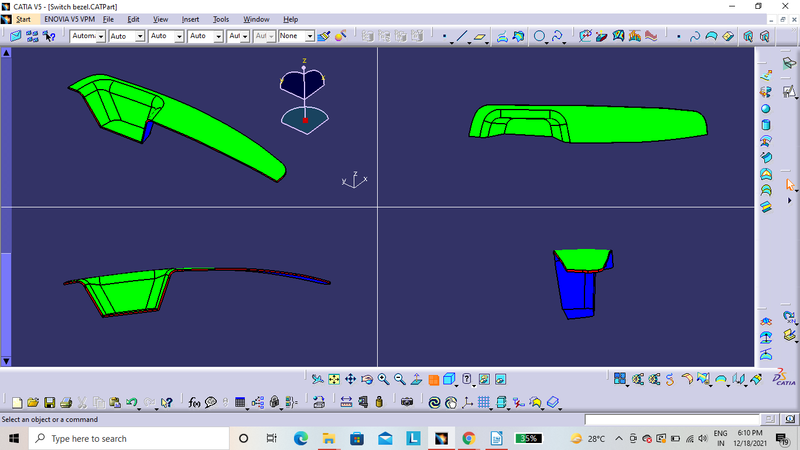Click the command input field in status bar
This screenshot has width=800, height=450.
pos(672,419)
